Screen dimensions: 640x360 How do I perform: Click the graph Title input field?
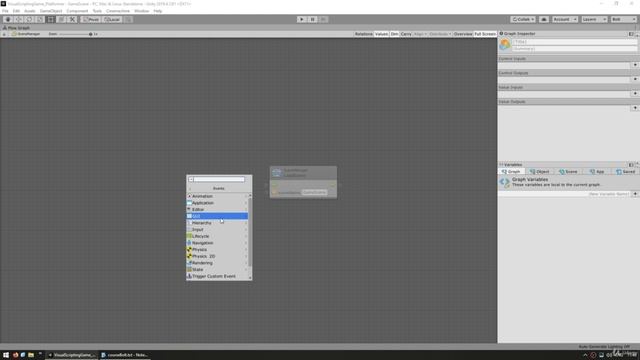pos(574,42)
